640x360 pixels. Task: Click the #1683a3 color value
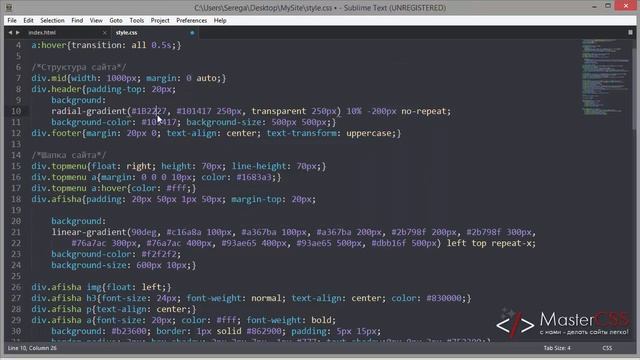[x=254, y=177]
